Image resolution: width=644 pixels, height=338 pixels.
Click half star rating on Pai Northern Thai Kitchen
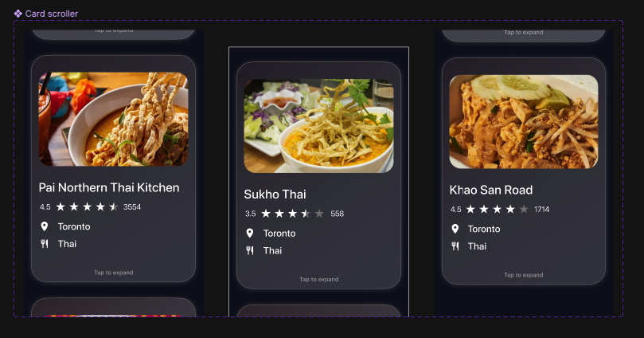[x=113, y=206]
